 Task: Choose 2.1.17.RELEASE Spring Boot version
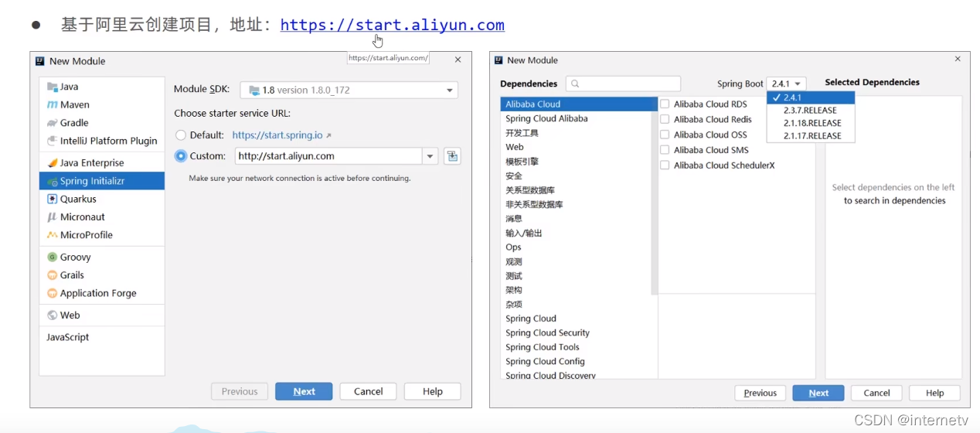[x=811, y=135]
